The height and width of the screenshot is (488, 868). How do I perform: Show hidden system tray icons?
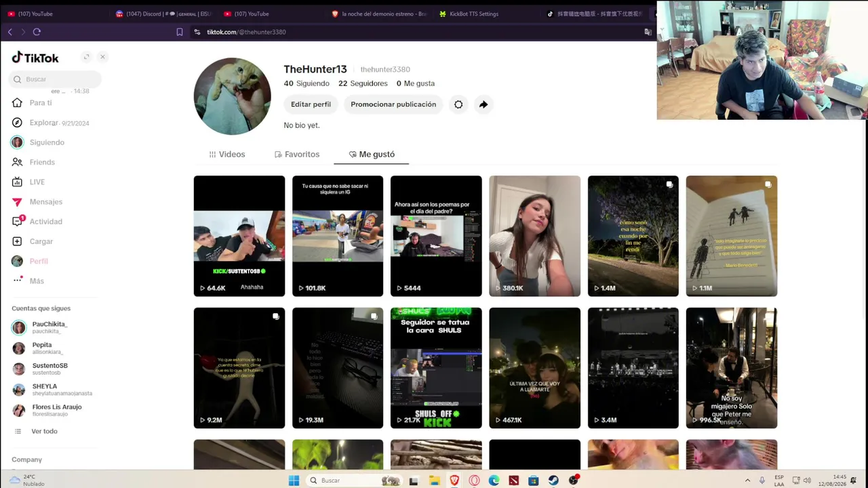(747, 481)
